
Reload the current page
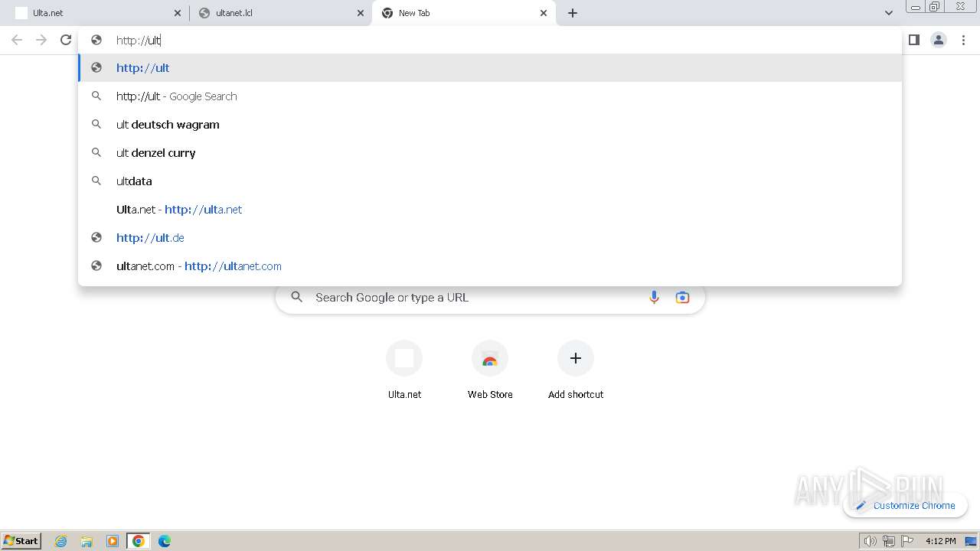pyautogui.click(x=66, y=40)
